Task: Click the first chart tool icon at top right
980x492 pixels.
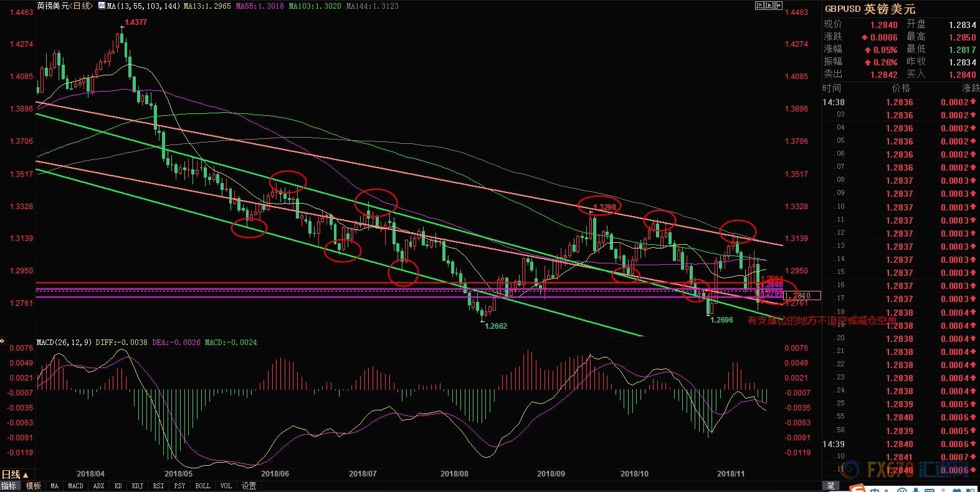Action: (758, 6)
